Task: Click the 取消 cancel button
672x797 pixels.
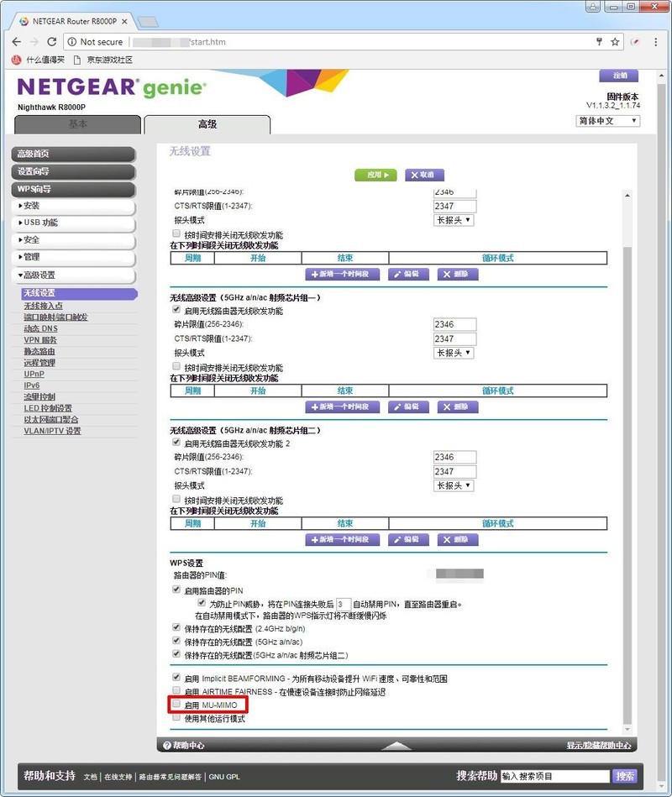Action: pyautogui.click(x=424, y=175)
